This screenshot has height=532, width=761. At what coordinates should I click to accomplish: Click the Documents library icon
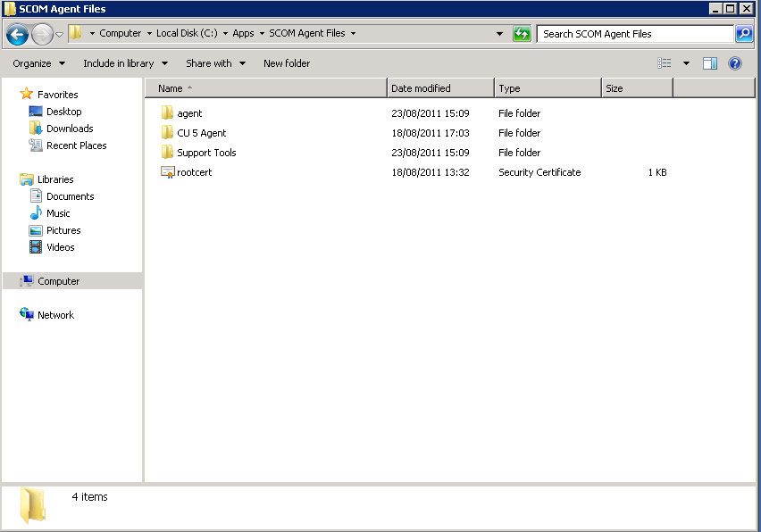point(36,195)
